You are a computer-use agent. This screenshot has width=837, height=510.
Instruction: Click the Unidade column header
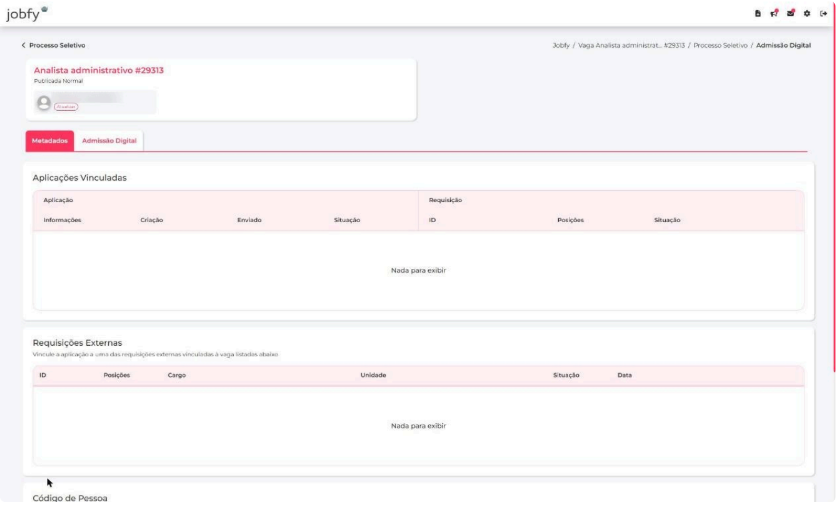tap(373, 375)
